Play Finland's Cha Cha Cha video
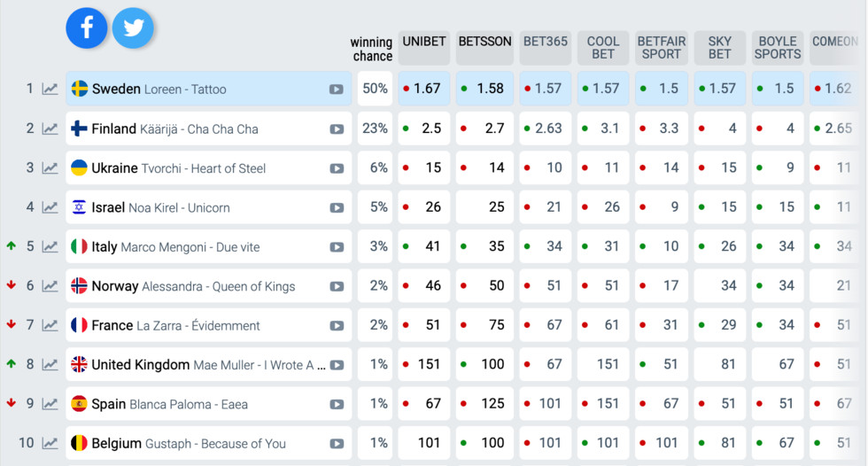Viewport: 868px width, 466px height. (337, 129)
